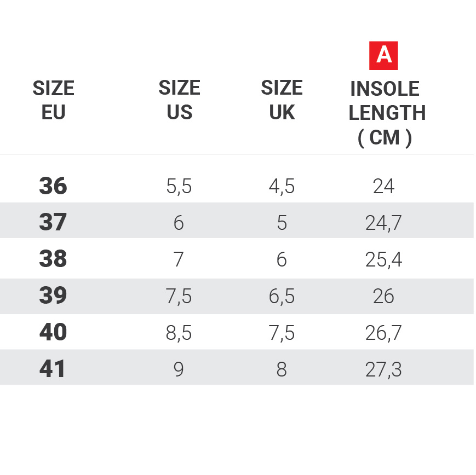Click US size 5,5 cell
This screenshot has width=476, height=475.
tap(179, 187)
